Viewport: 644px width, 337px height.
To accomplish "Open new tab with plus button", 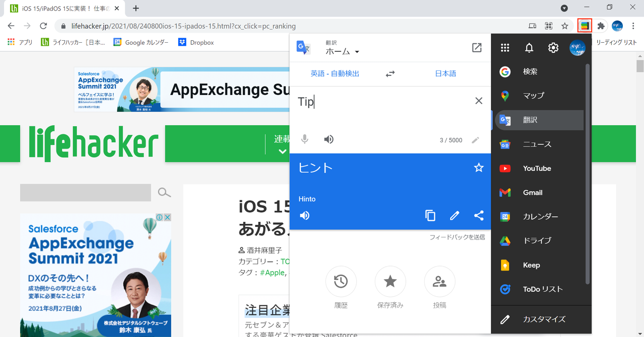I will (x=136, y=8).
